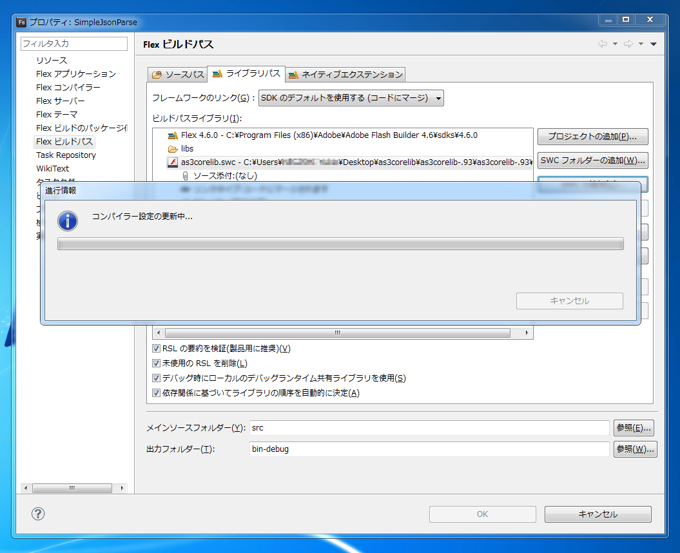Click the back navigation arrow icon
Viewport: 680px width, 553px height.
point(602,44)
